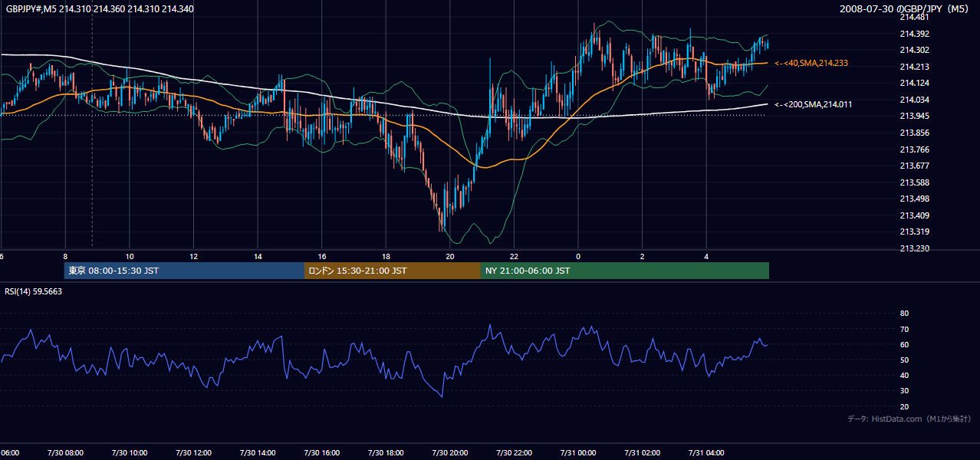Click the London 15:30-21:00 JST session bar
The height and width of the screenshot is (460, 980).
pos(393,271)
